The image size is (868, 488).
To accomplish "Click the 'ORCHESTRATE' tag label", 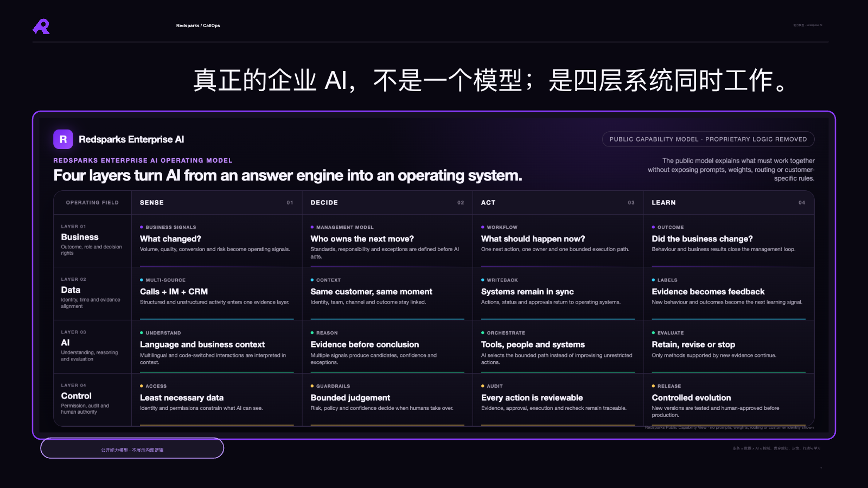I will (506, 333).
